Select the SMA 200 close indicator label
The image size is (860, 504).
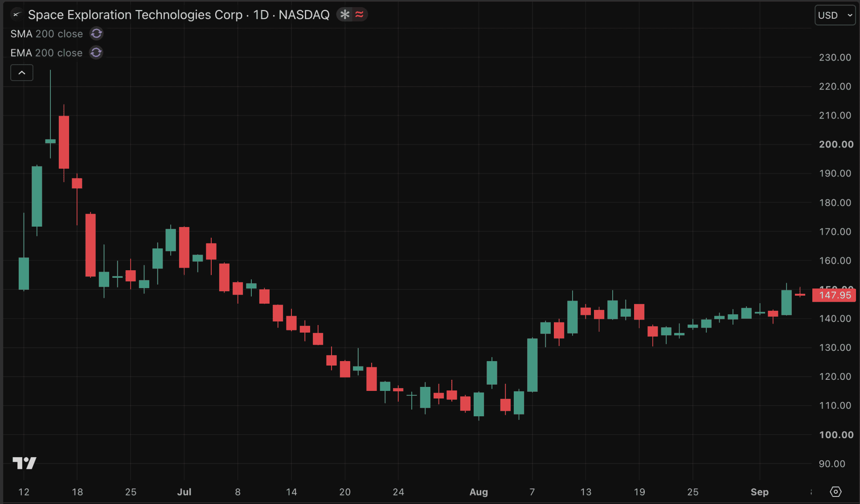pos(47,34)
